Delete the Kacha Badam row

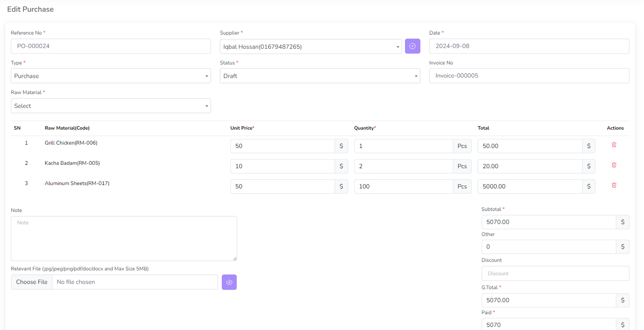pos(614,165)
